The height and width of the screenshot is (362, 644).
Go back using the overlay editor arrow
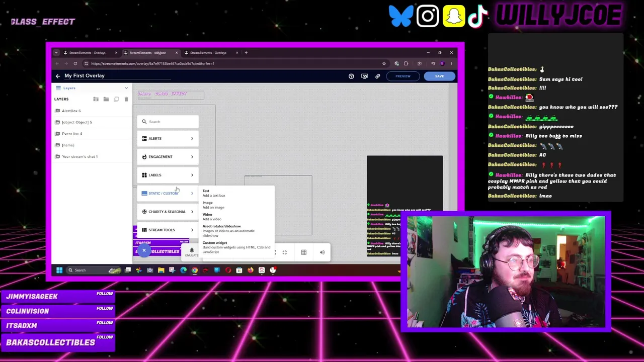click(58, 76)
